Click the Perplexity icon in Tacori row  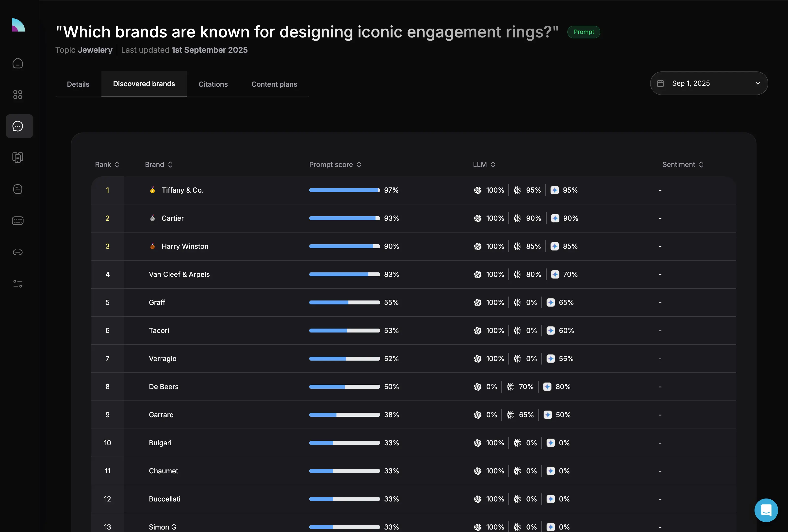coord(517,331)
